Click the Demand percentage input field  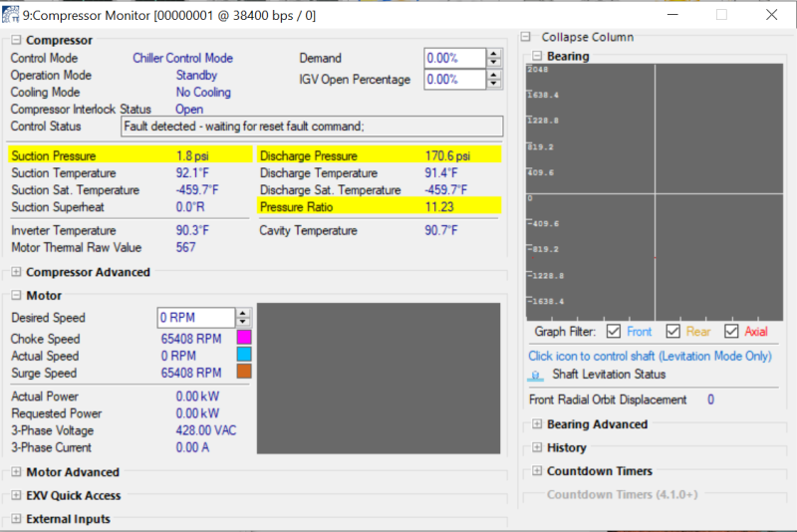(x=455, y=58)
